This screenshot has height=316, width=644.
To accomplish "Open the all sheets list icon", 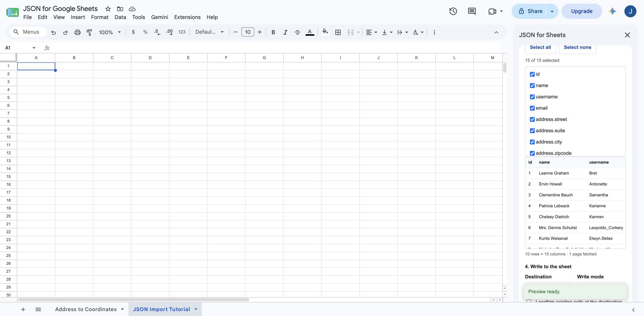I will pyautogui.click(x=38, y=309).
